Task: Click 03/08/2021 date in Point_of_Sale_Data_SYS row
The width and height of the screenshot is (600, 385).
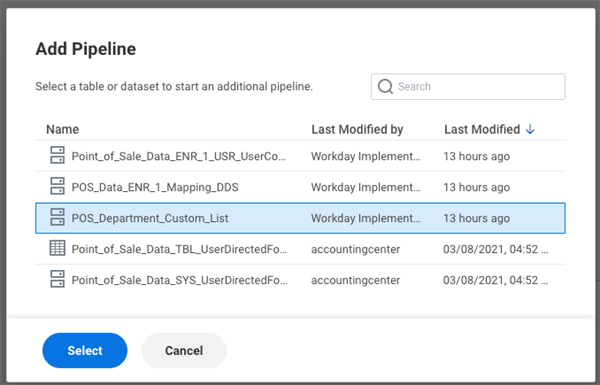Action: [x=496, y=280]
